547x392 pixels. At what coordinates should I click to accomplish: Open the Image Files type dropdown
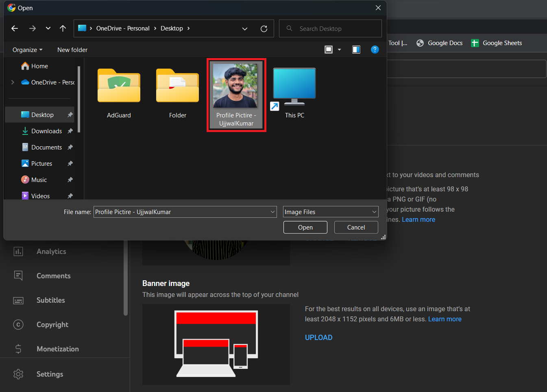(330, 212)
